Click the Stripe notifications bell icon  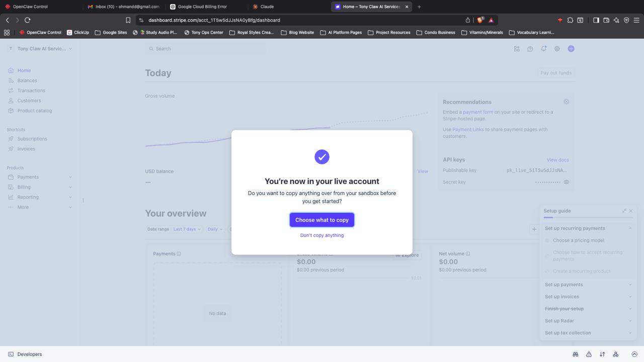coord(543,49)
